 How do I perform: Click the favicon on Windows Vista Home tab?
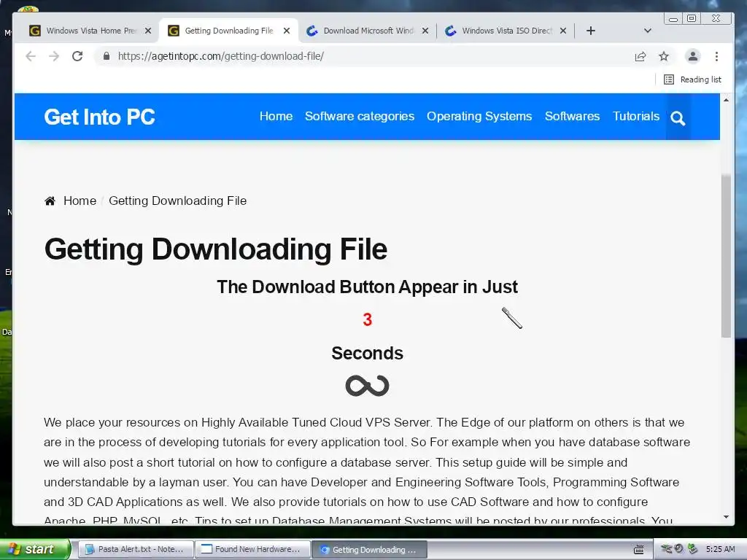click(x=35, y=31)
